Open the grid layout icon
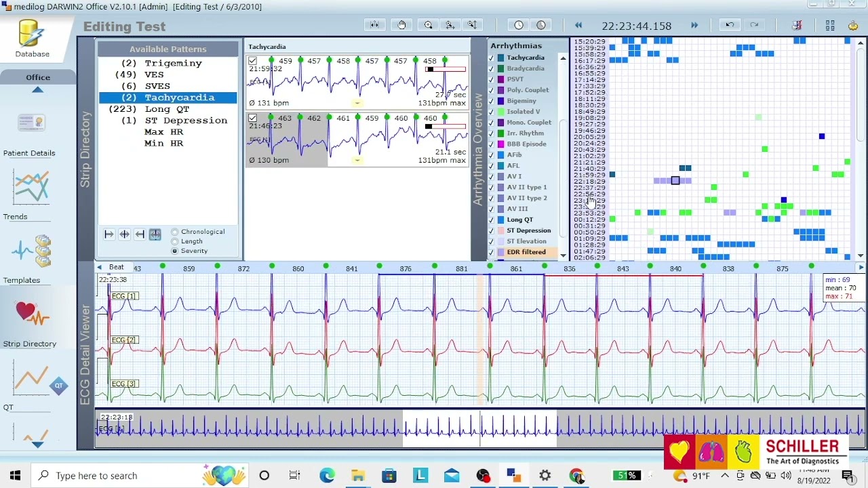The width and height of the screenshot is (868, 488). (830, 25)
